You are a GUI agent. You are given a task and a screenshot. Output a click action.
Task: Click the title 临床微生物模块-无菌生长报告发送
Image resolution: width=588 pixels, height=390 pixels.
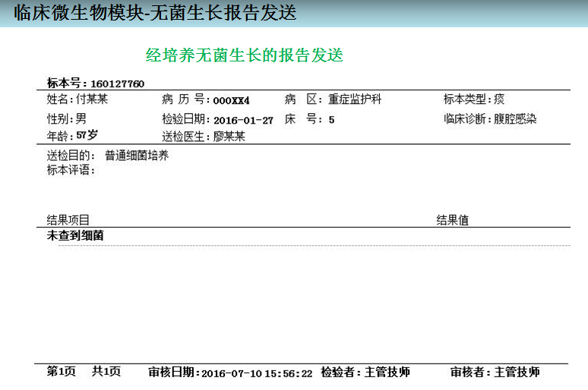tap(155, 13)
